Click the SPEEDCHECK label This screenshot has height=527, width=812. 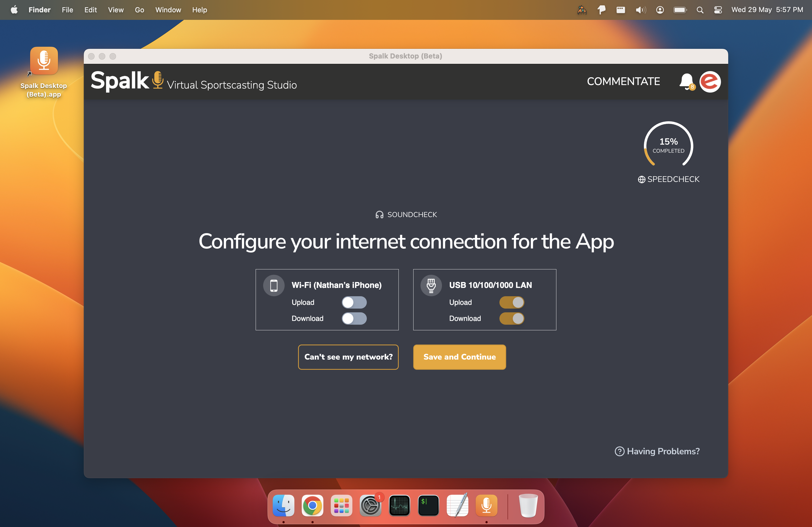click(673, 179)
